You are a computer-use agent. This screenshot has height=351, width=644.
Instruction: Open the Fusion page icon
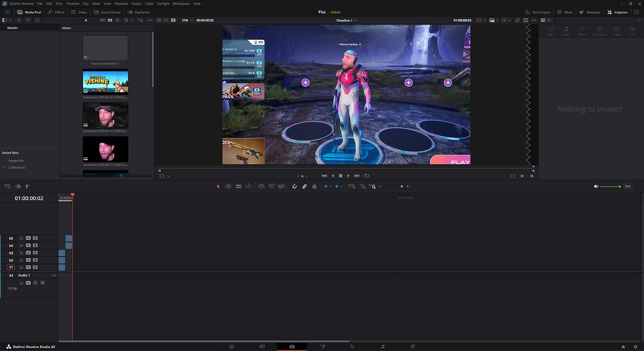coord(322,346)
